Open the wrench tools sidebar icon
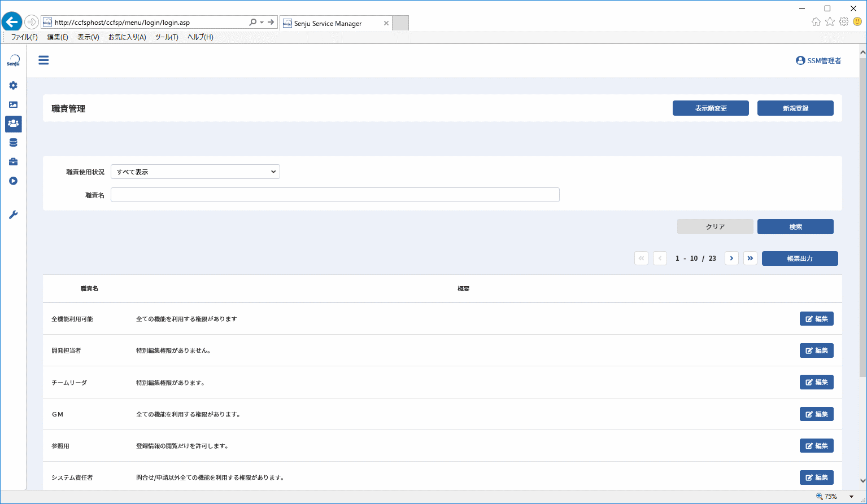 click(13, 215)
